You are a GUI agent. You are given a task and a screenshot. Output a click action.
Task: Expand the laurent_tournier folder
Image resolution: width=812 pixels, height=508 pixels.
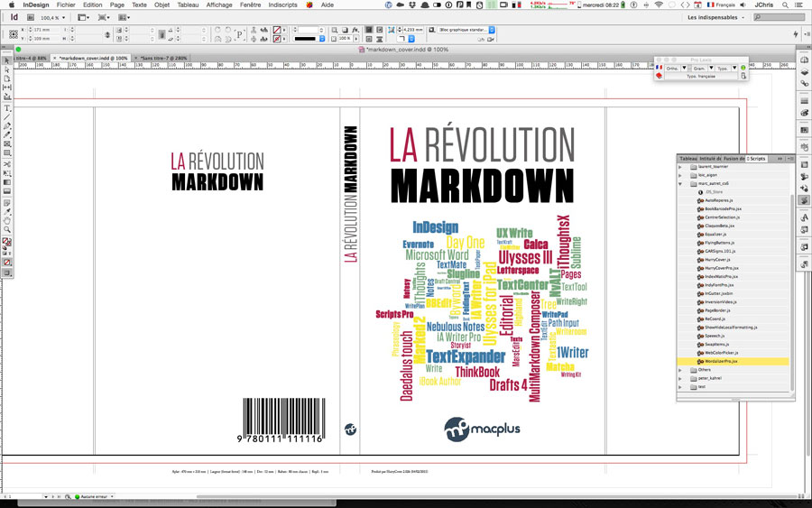click(x=680, y=167)
